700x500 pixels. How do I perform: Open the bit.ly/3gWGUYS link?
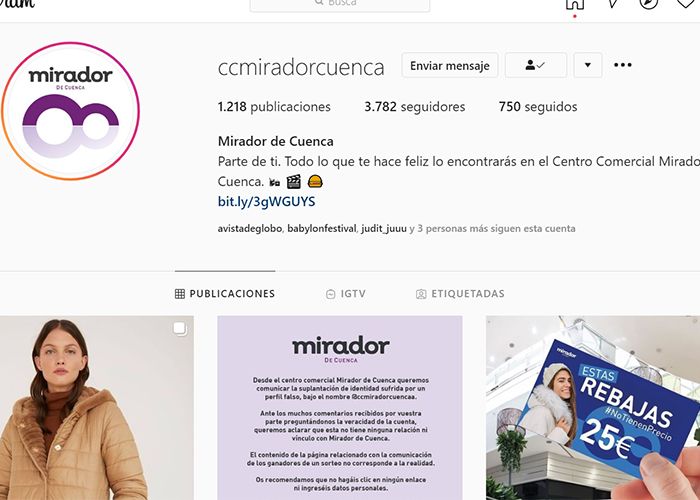coord(267,202)
